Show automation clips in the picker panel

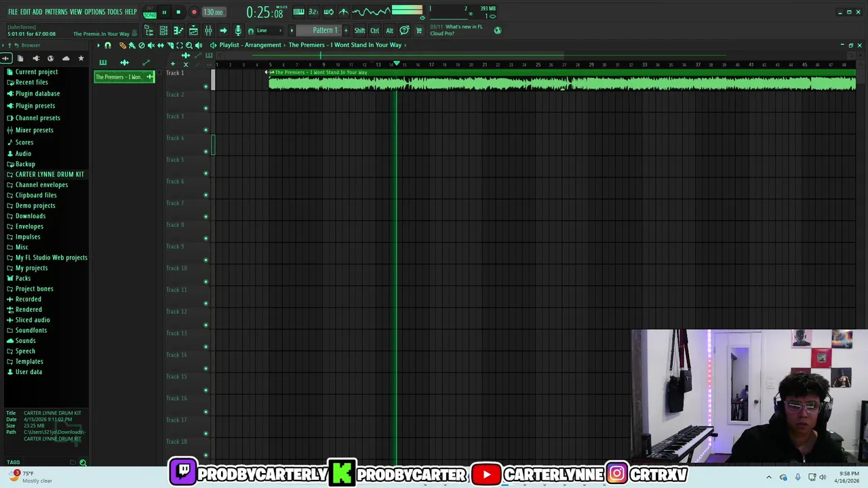[x=146, y=62]
